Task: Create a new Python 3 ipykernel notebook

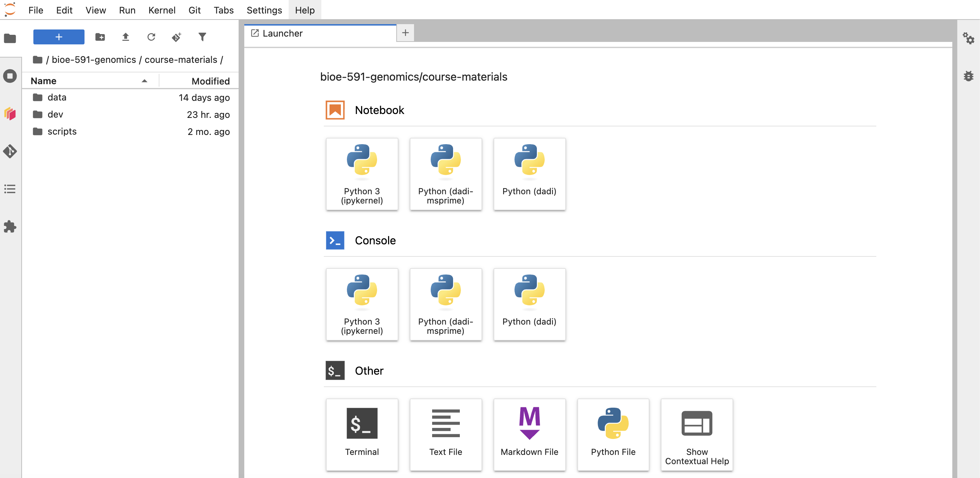Action: tap(362, 174)
